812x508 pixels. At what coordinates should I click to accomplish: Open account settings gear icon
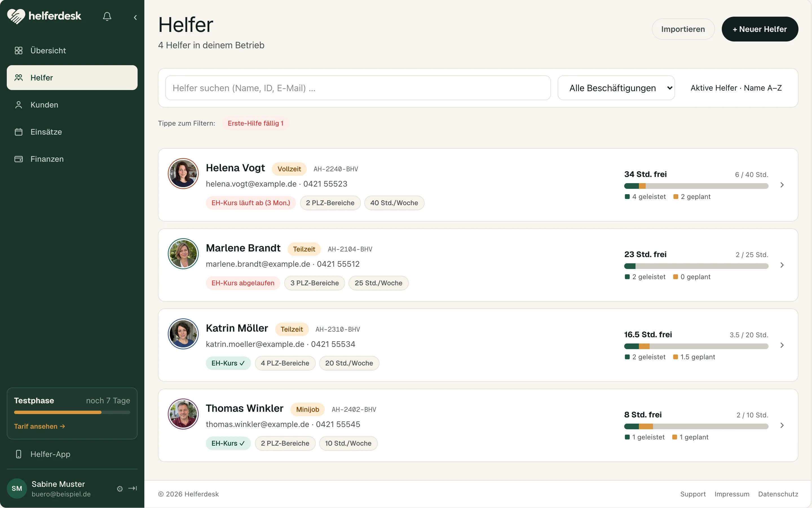120,489
